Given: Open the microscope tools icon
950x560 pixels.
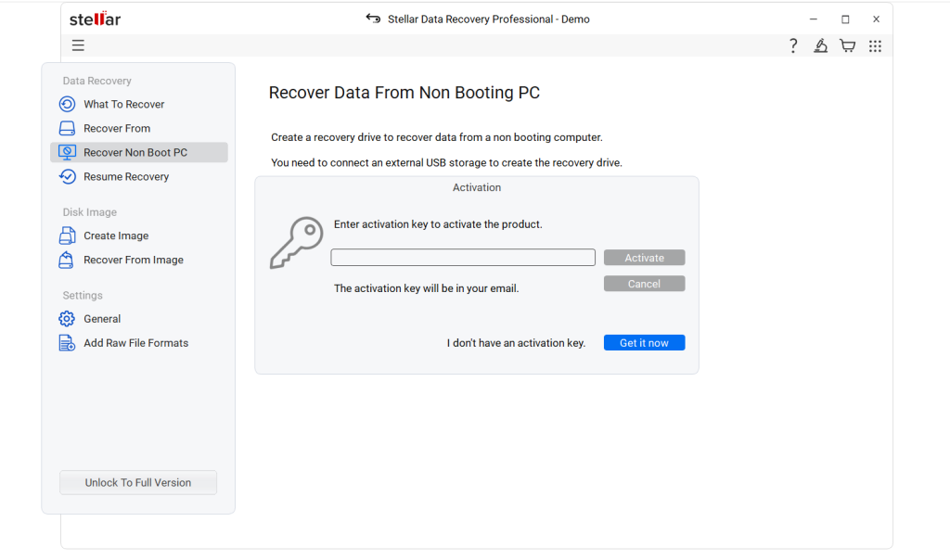Looking at the screenshot, I should pyautogui.click(x=820, y=45).
